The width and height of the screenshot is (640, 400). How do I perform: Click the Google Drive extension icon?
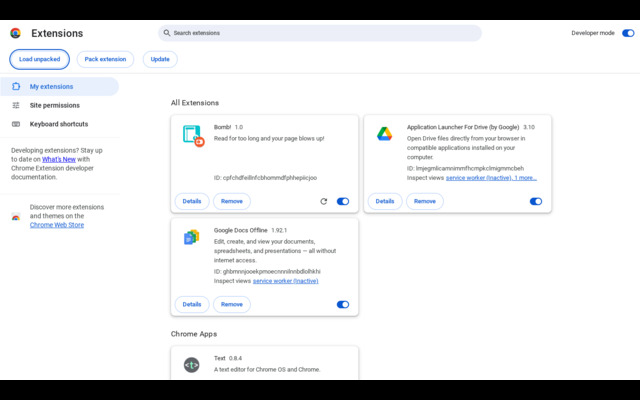click(x=384, y=134)
